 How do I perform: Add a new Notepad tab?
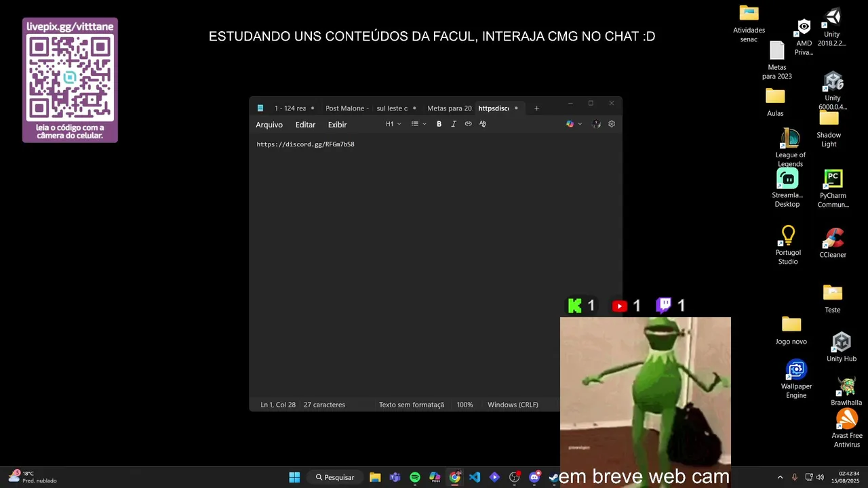pyautogui.click(x=536, y=108)
